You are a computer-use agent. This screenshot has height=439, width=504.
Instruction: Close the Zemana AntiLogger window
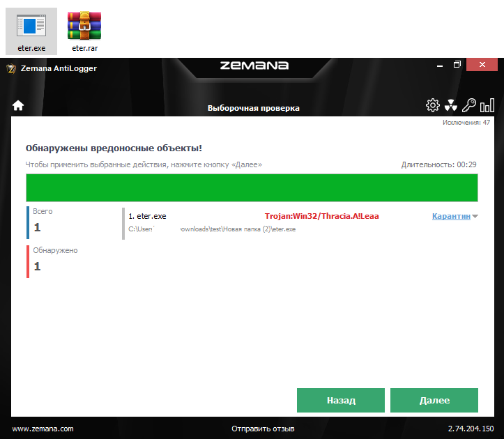(x=482, y=65)
